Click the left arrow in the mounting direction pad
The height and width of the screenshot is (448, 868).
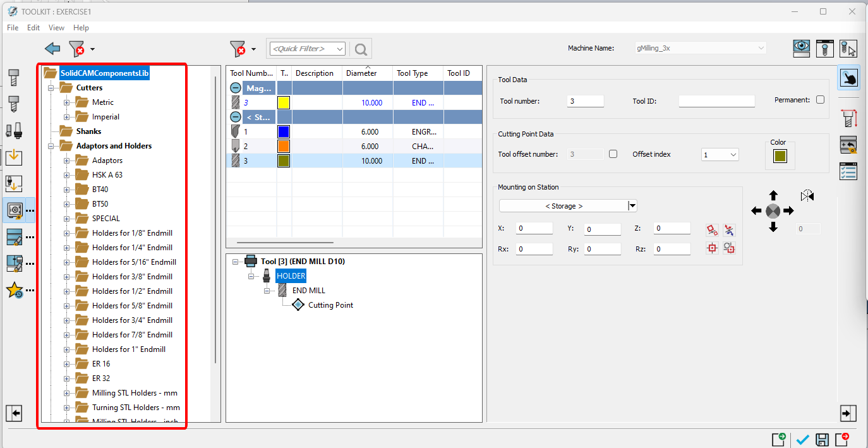(x=756, y=211)
